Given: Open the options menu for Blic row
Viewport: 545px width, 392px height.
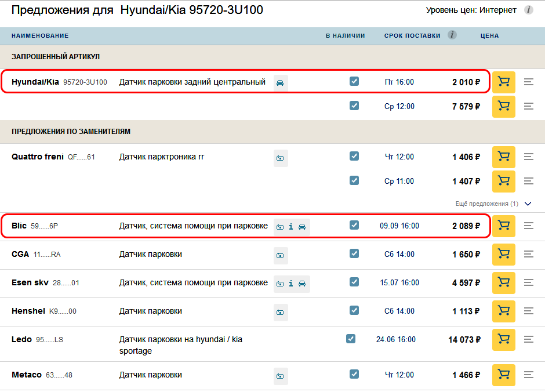Looking at the screenshot, I should pyautogui.click(x=529, y=226).
